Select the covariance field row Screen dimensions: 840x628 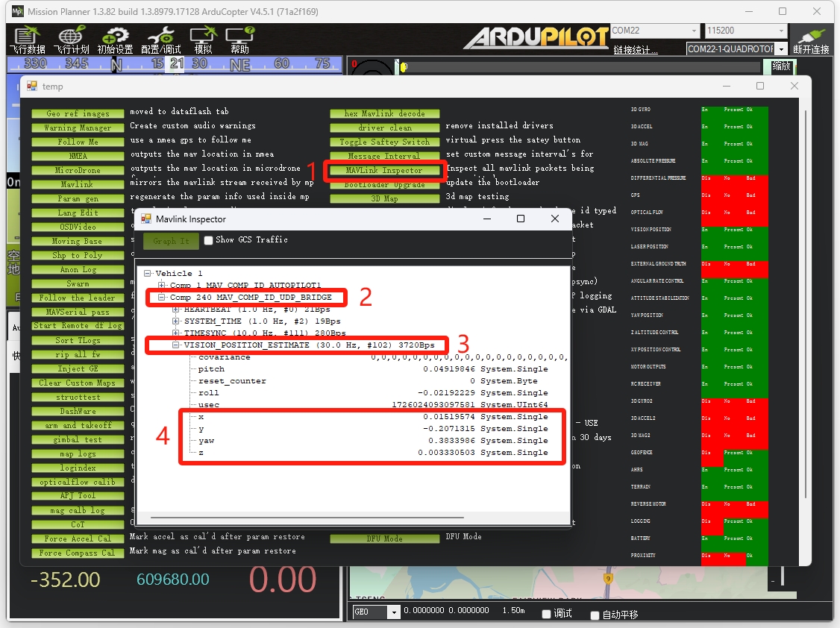coord(381,357)
